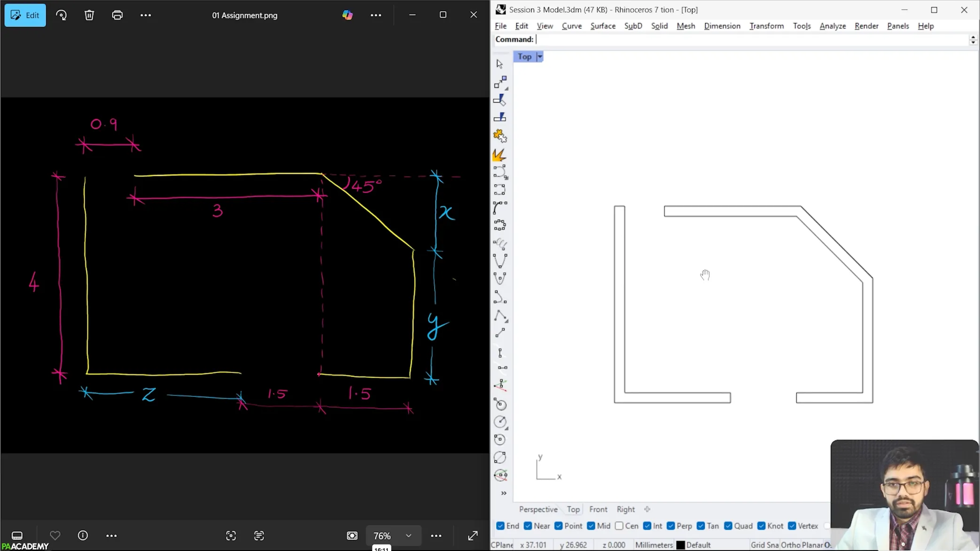Click the file info icon in Photos
The height and width of the screenshot is (551, 980).
(83, 535)
